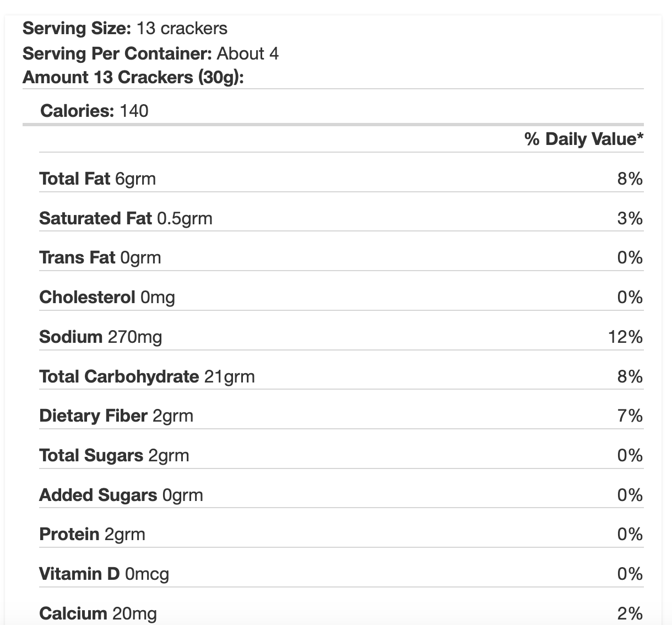Image resolution: width=672 pixels, height=625 pixels.
Task: Click the 7% dietary fiber value
Action: pos(630,416)
